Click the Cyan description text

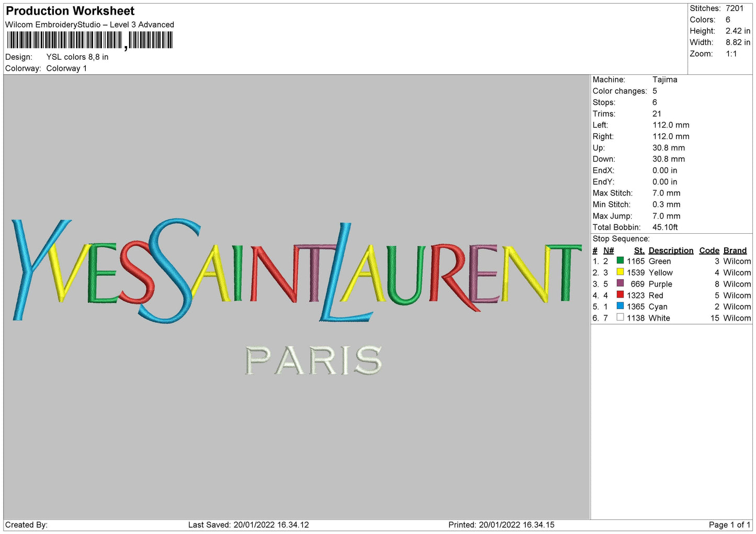[658, 307]
